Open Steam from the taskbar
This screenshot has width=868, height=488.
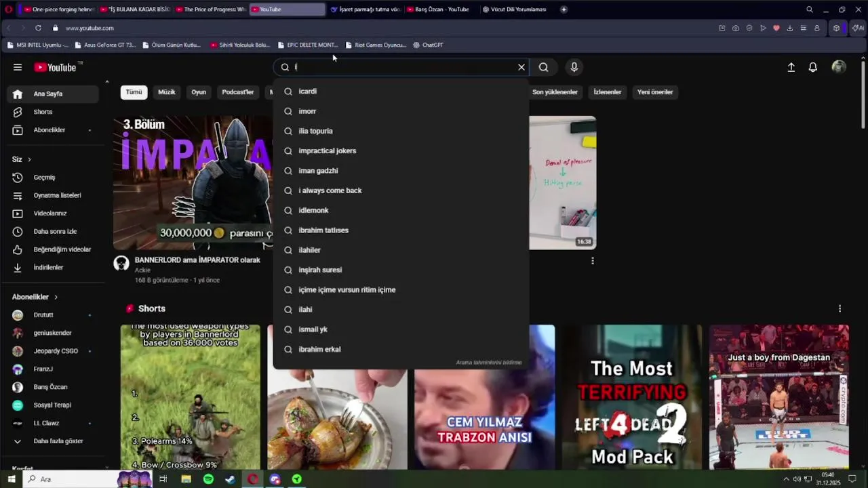click(x=231, y=479)
